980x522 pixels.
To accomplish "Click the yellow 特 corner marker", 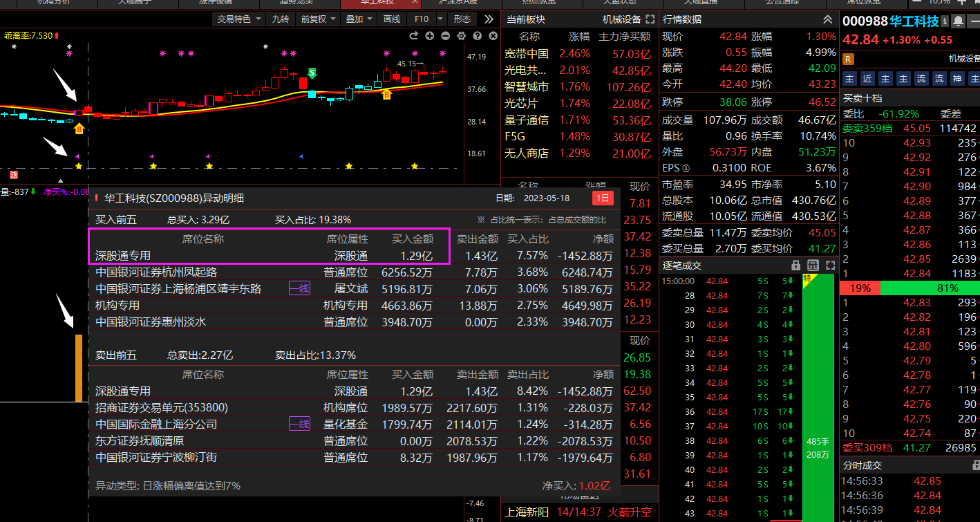I will (x=807, y=278).
